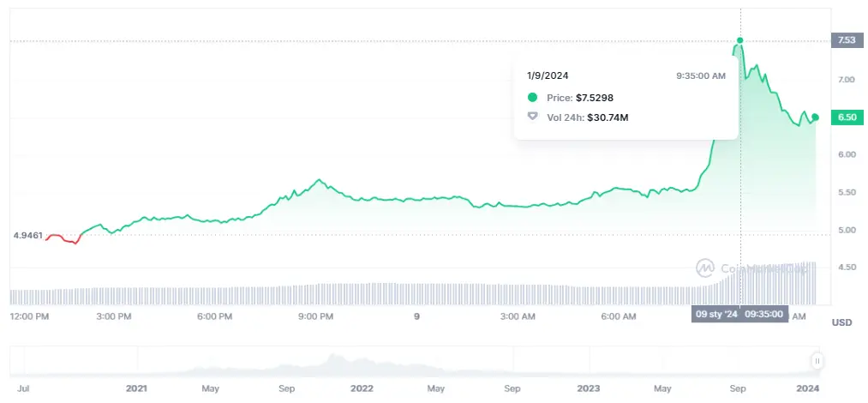Click the green Price dot in tooltip
Image resolution: width=868 pixels, height=403 pixels.
coord(533,98)
